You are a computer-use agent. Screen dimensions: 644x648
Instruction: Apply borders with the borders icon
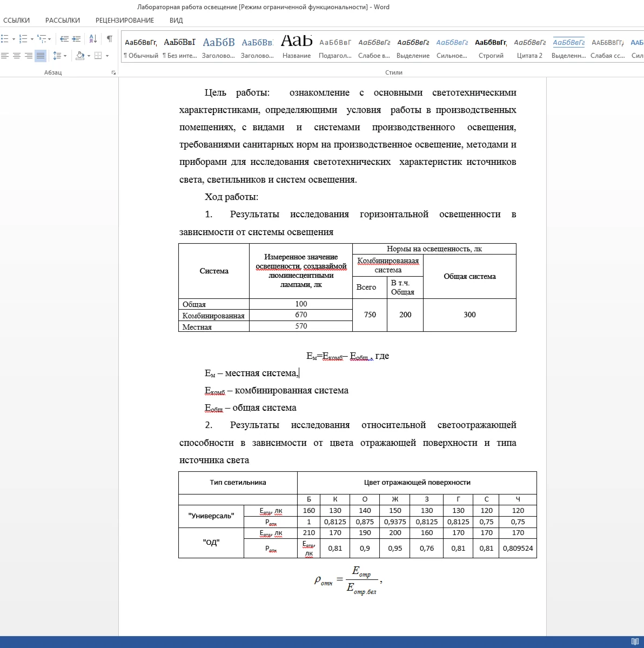(x=98, y=55)
